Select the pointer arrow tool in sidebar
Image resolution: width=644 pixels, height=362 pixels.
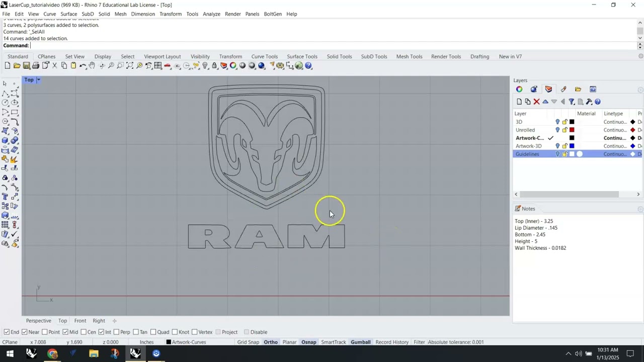coord(5,83)
